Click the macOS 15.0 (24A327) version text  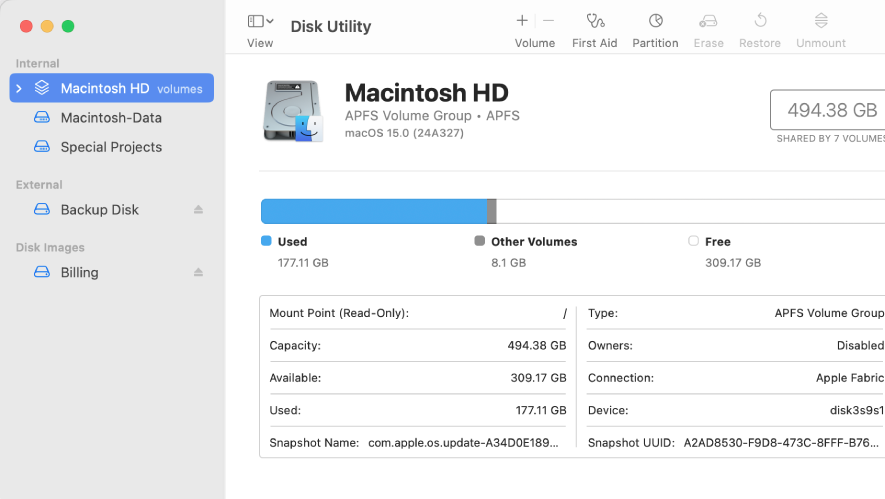404,133
